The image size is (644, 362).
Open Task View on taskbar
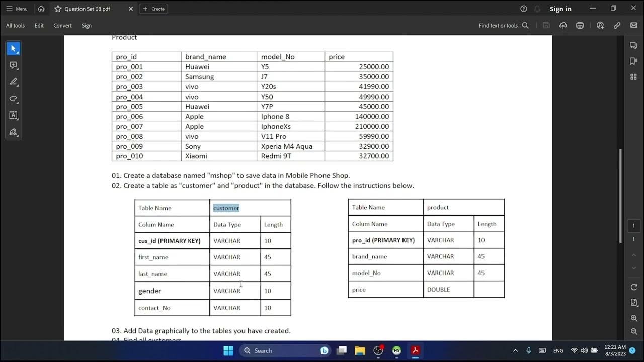(342, 350)
